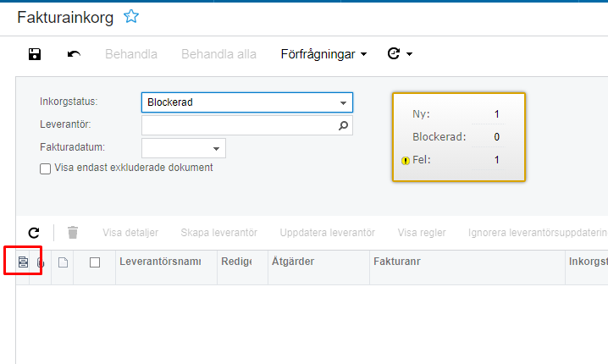Tick the select-all checkbox in grid header
608x364 pixels.
coord(95,262)
